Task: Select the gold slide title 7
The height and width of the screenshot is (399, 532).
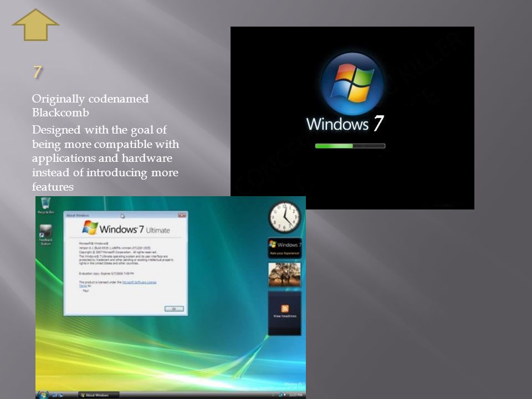Action: [37, 72]
